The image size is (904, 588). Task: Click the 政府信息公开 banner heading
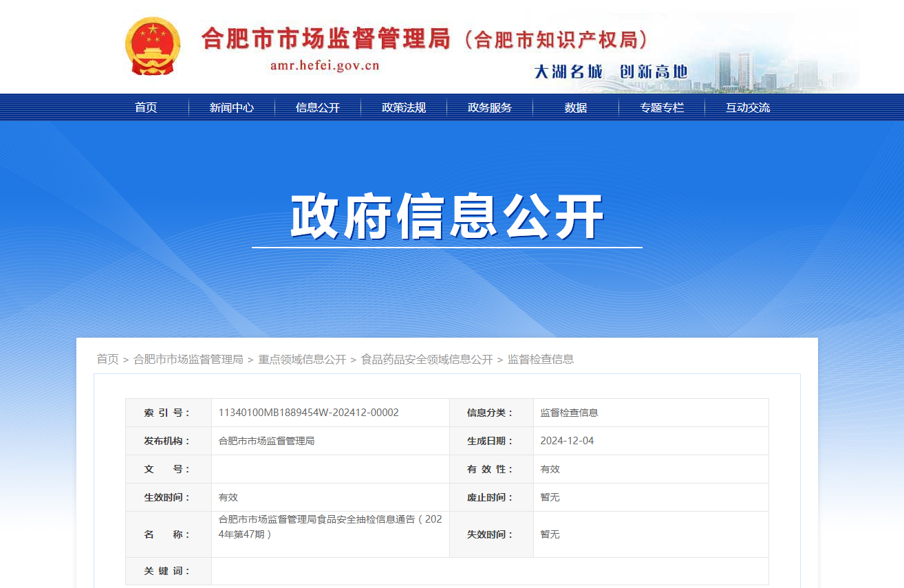(x=447, y=217)
